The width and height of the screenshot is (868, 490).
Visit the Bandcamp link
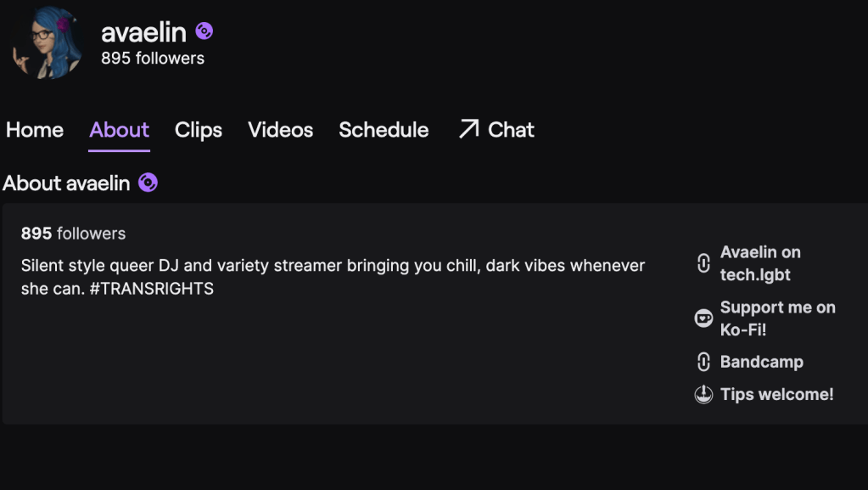[761, 362]
